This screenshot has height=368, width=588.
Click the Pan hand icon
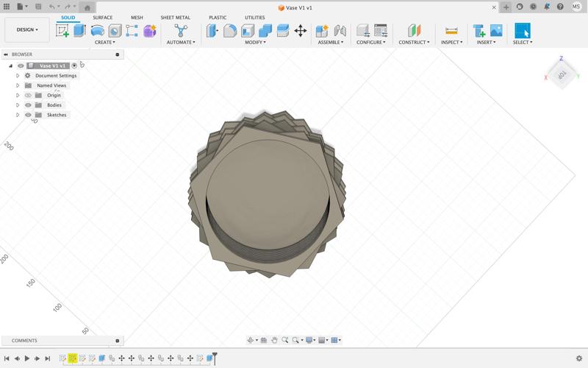pos(274,340)
